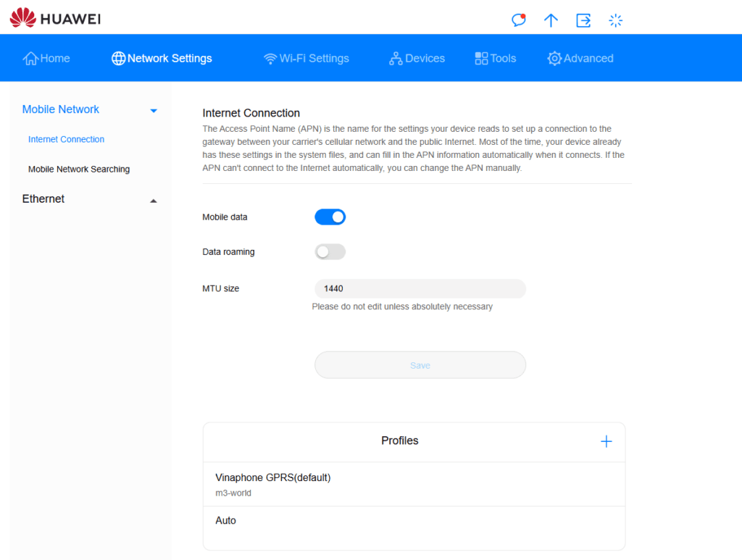This screenshot has width=742, height=560.
Task: Go to the Devices tab
Action: point(417,58)
